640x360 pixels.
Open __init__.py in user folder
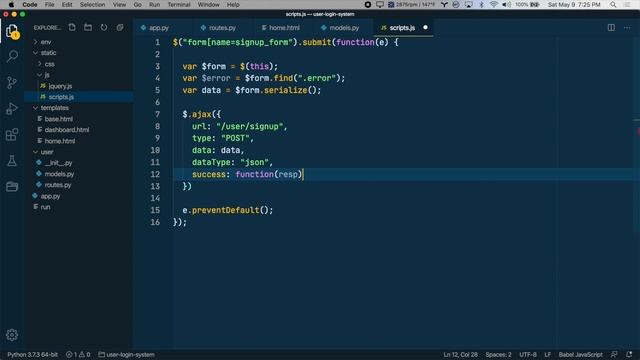[58, 162]
